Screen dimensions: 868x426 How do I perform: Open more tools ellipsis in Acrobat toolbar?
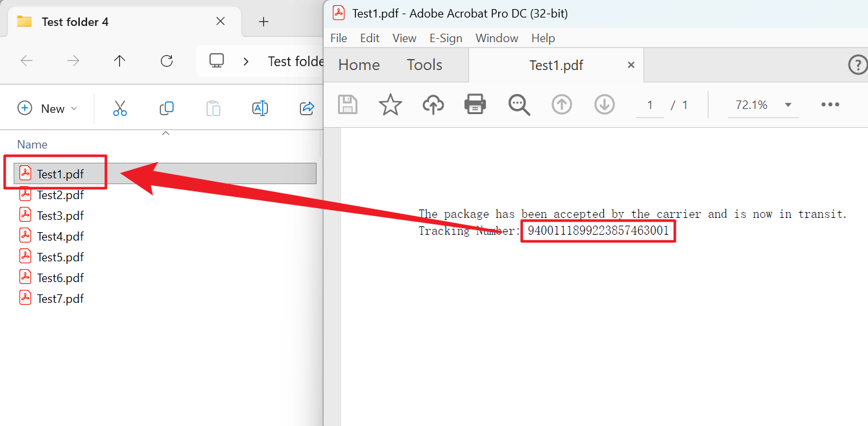click(830, 104)
